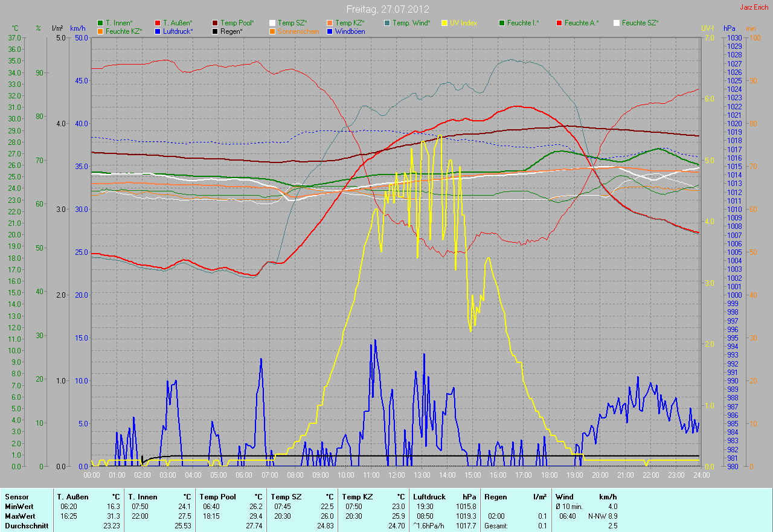This screenshot has height=532, width=773.
Task: Select the 18:00 label on time axis
Action: (x=548, y=475)
